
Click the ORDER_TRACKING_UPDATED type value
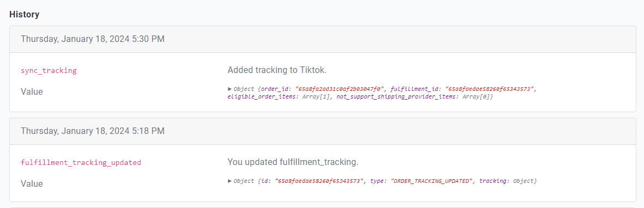(x=430, y=181)
